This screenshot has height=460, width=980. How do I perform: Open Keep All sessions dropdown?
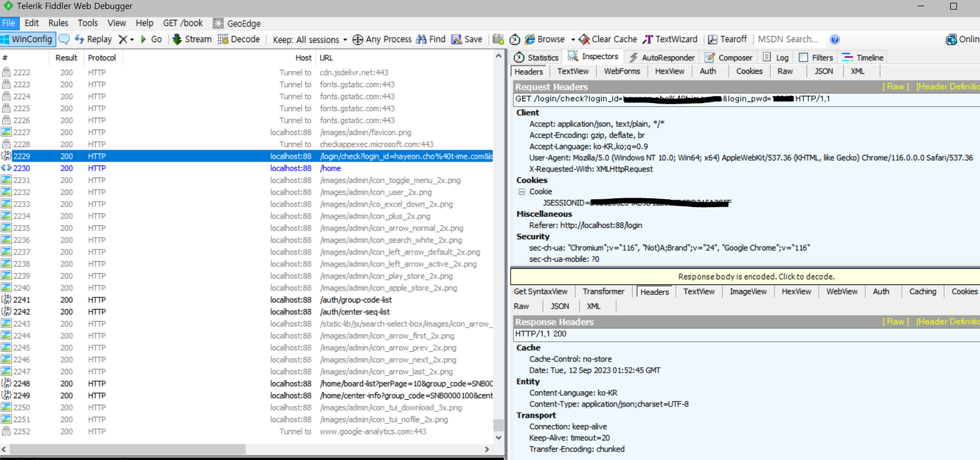(310, 39)
